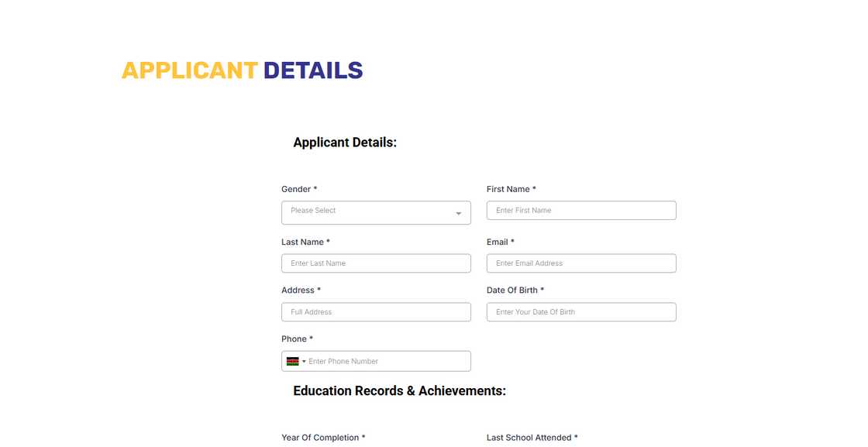Select the APPLICANT DETAILS page title
This screenshot has width=868, height=447.
coord(242,70)
